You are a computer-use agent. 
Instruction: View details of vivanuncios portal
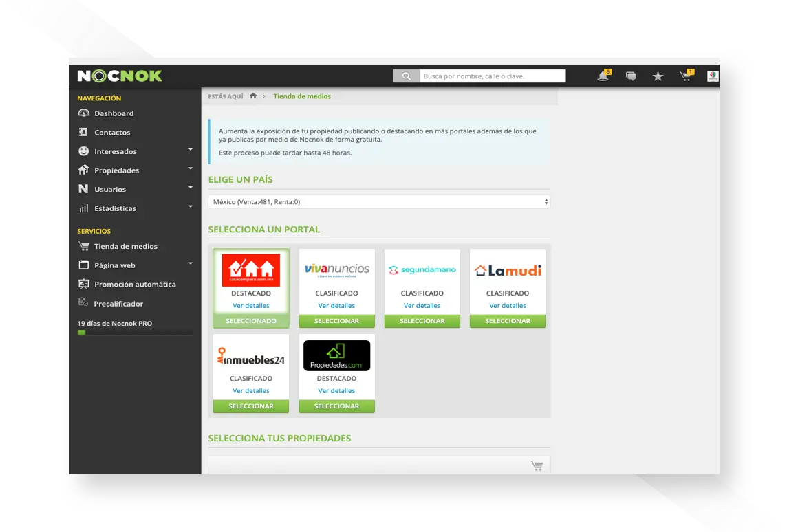tap(337, 305)
